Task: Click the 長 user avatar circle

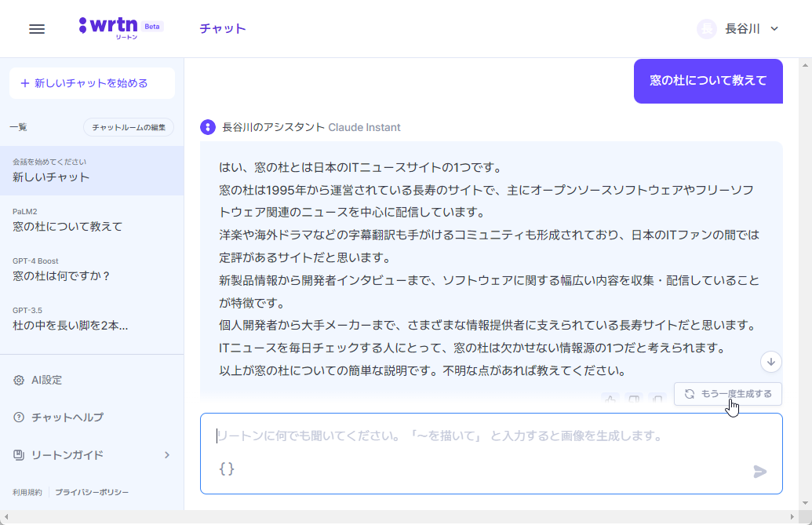Action: tap(707, 29)
